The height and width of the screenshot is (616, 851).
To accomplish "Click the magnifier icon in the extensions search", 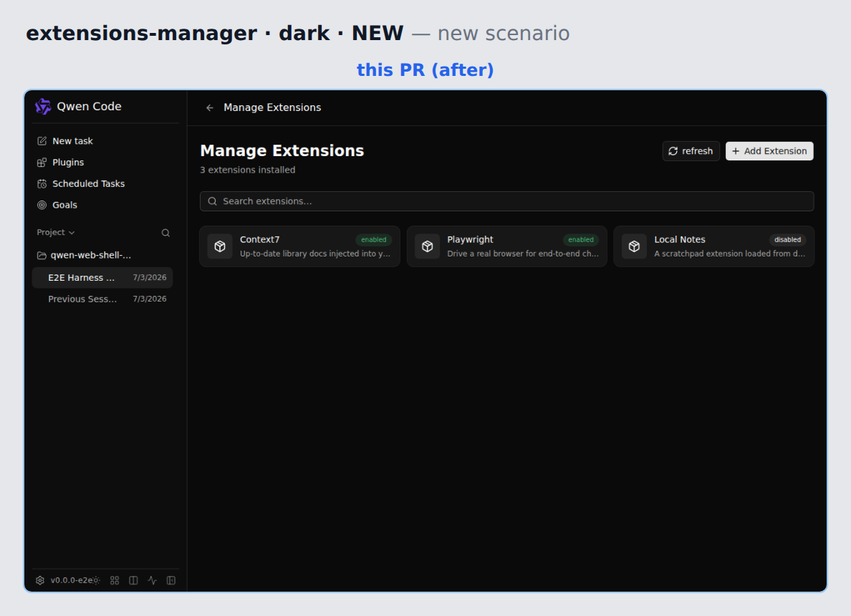I will pos(212,201).
